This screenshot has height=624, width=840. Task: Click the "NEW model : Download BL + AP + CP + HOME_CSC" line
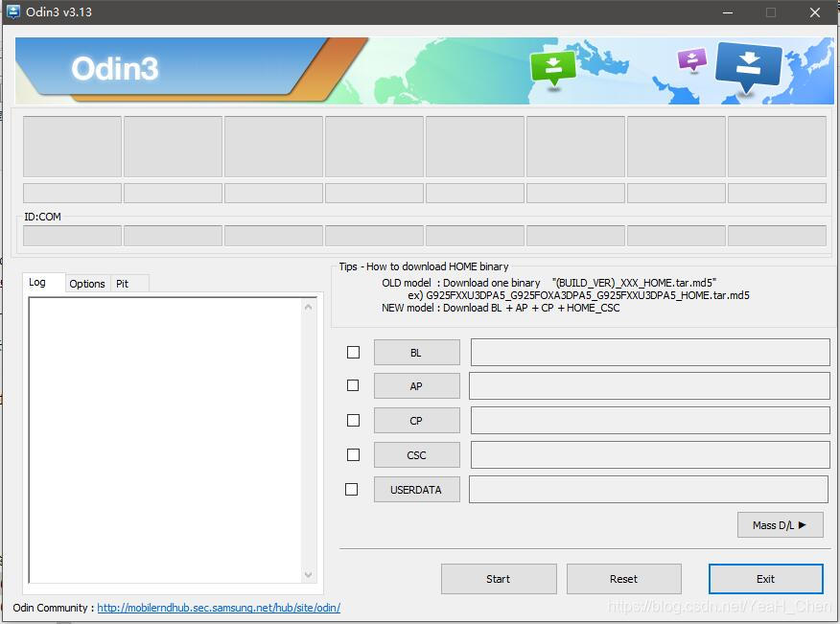click(501, 308)
